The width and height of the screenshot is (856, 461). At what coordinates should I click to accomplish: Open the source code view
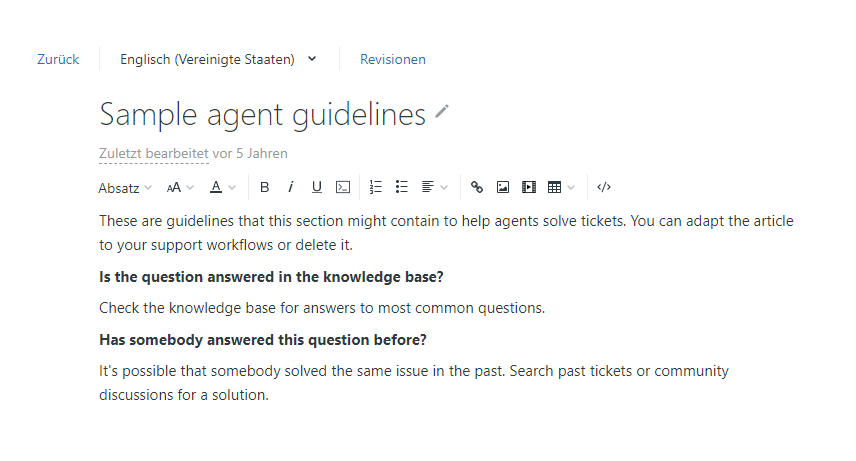click(604, 187)
